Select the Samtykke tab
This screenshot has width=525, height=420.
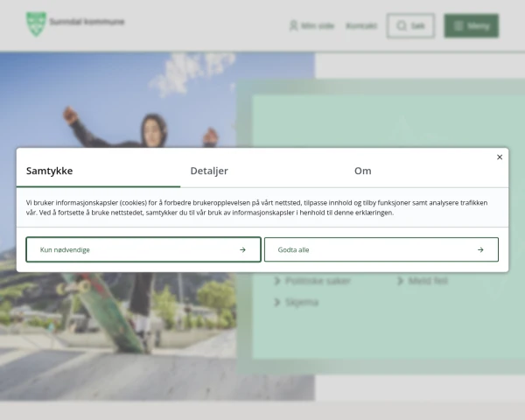tap(50, 171)
